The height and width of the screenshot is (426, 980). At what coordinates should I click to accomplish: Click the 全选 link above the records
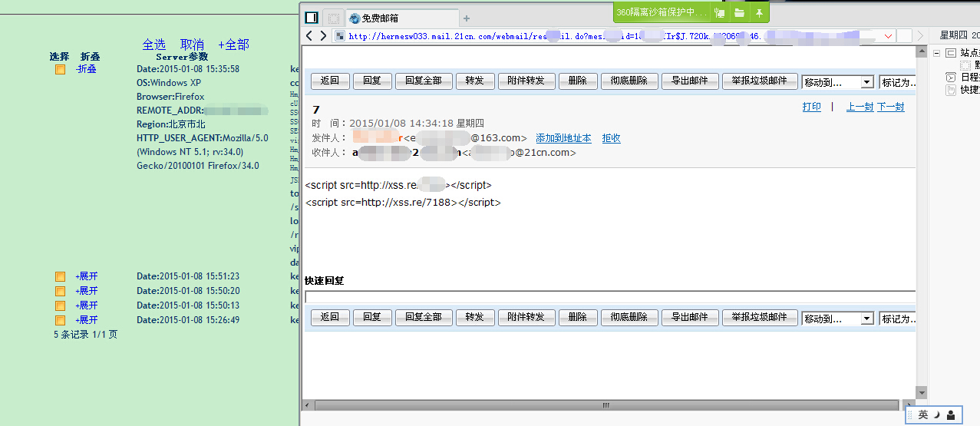pos(154,45)
